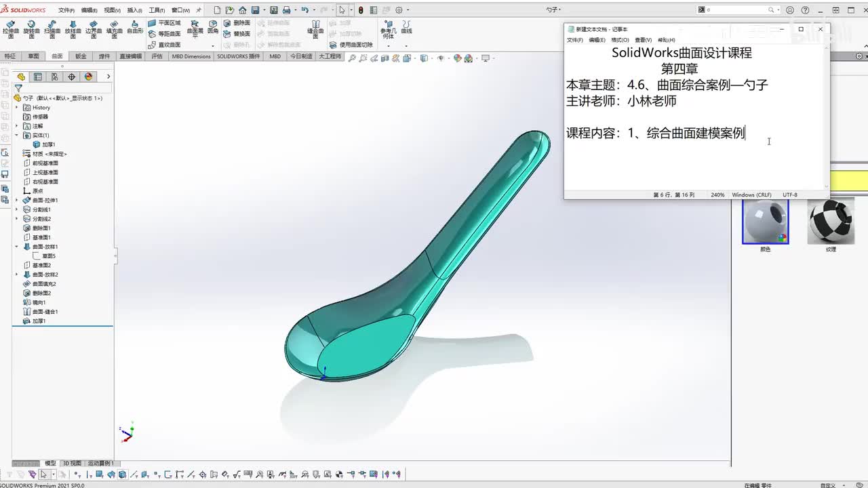Click the New document icon
868x488 pixels.
[x=217, y=10]
